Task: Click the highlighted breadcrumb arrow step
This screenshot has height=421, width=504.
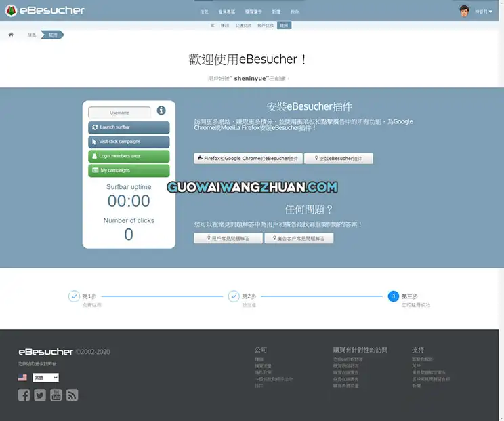Action: (52, 35)
